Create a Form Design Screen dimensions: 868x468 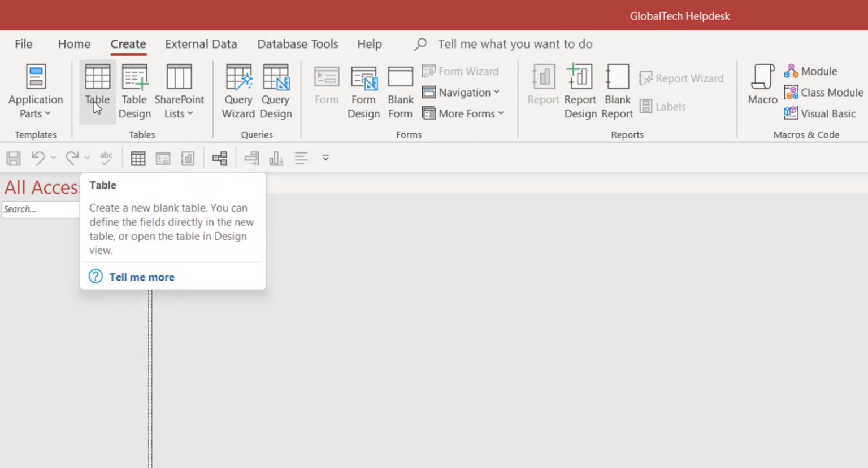tap(363, 90)
